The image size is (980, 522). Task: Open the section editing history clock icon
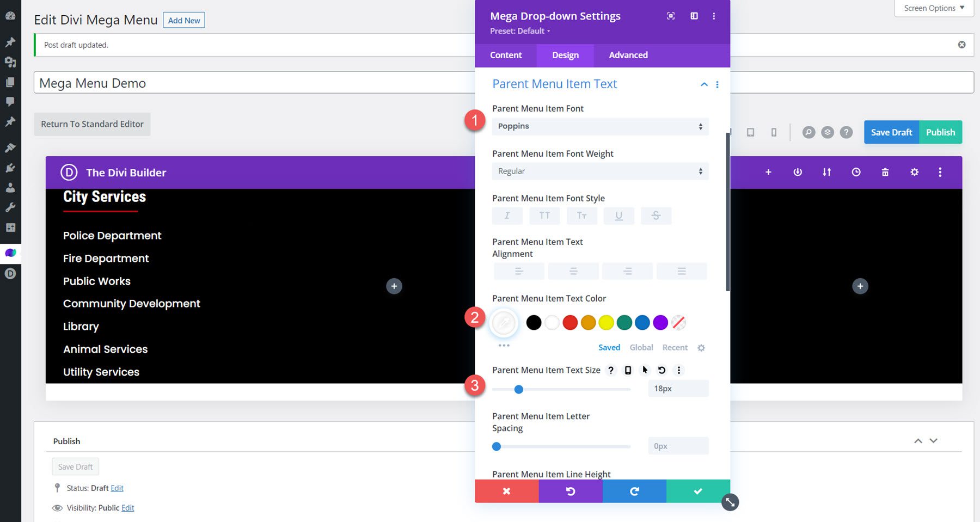[x=856, y=172]
